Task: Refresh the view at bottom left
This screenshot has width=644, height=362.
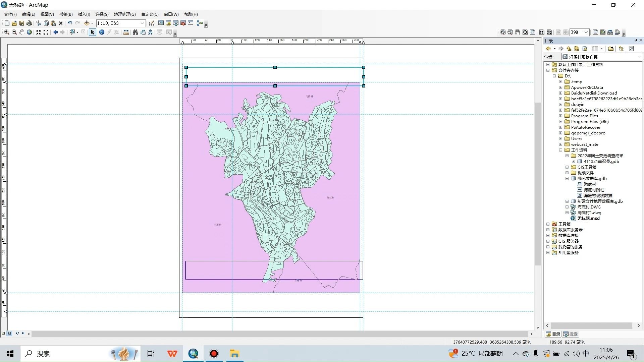Action: [x=17, y=334]
